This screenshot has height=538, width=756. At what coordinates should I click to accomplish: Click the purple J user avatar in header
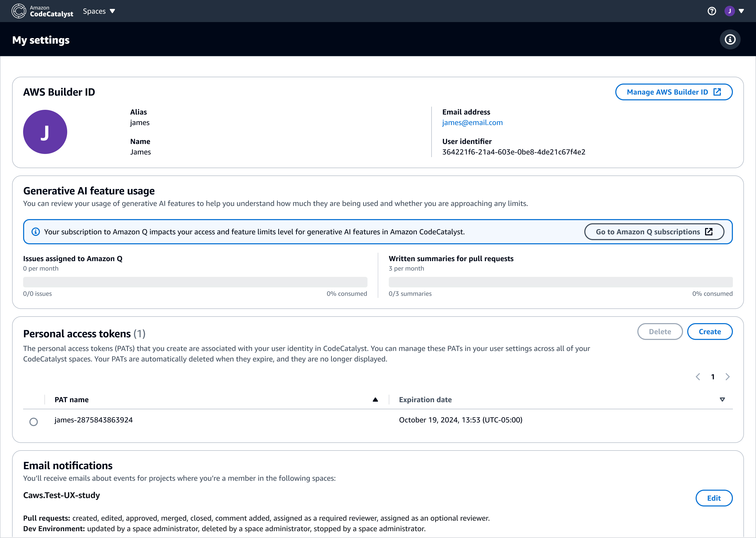click(x=729, y=11)
